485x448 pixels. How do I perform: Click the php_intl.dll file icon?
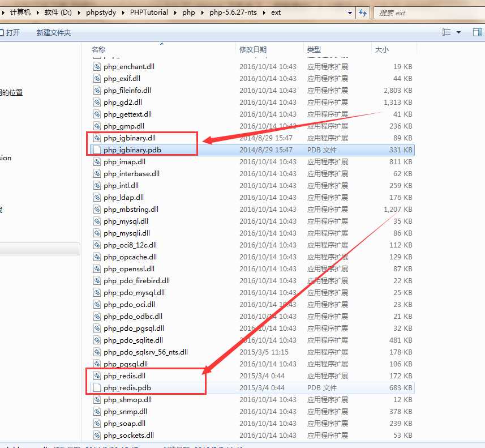tap(97, 185)
